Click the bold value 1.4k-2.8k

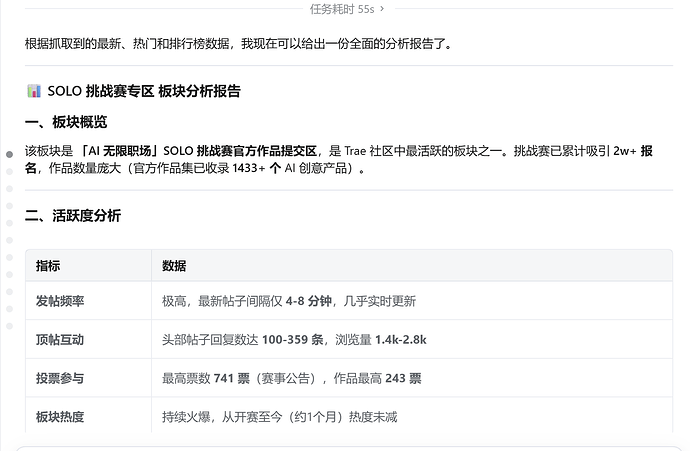401,340
